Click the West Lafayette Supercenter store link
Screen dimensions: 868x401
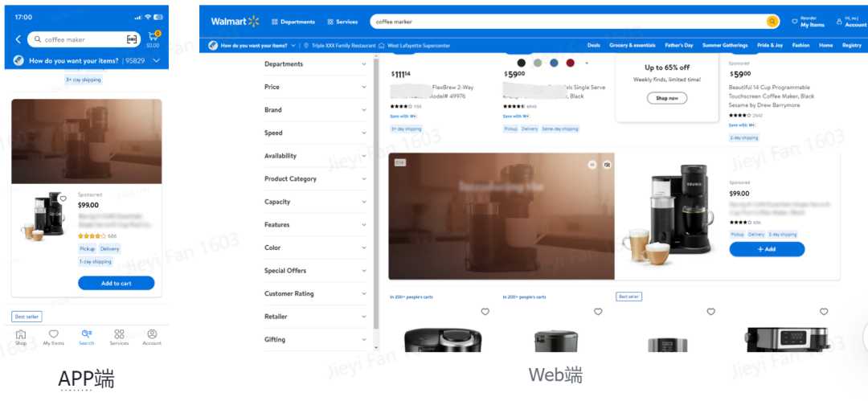pyautogui.click(x=414, y=46)
